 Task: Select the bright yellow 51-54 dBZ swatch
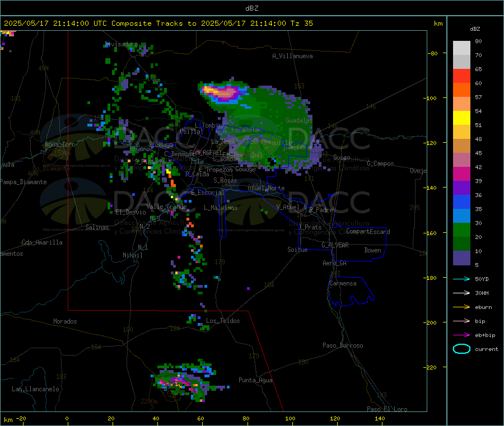[x=461, y=118]
